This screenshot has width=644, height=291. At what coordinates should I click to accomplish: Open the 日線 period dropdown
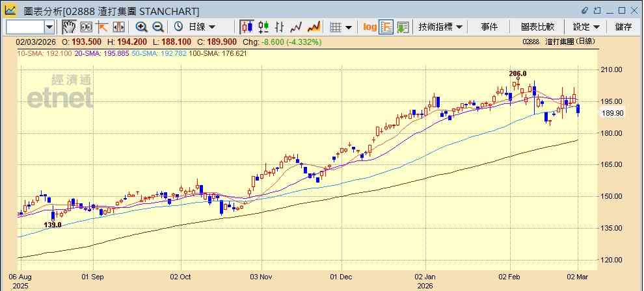(x=202, y=27)
